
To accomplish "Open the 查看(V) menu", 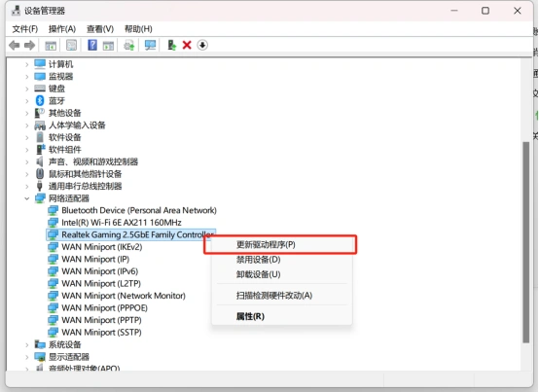I will pyautogui.click(x=100, y=29).
